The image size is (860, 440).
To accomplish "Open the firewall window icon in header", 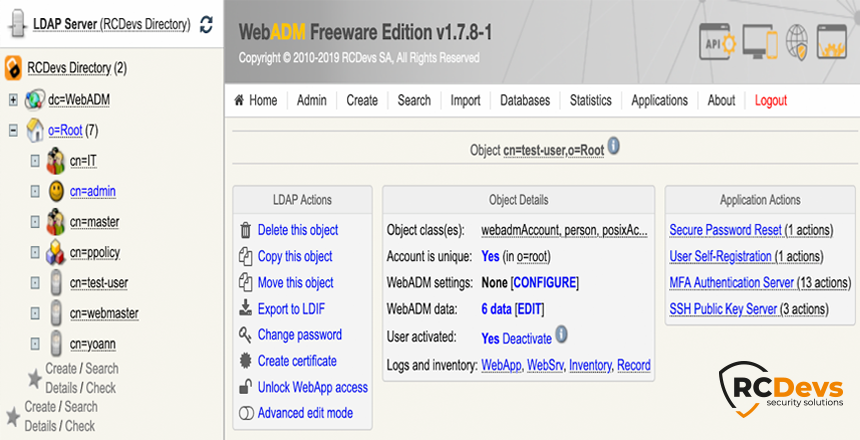I will point(832,42).
